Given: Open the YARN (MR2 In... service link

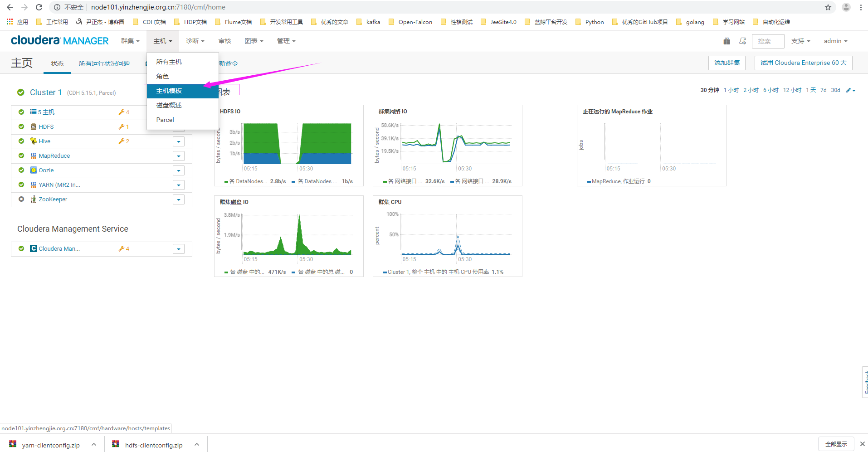Looking at the screenshot, I should pyautogui.click(x=59, y=185).
